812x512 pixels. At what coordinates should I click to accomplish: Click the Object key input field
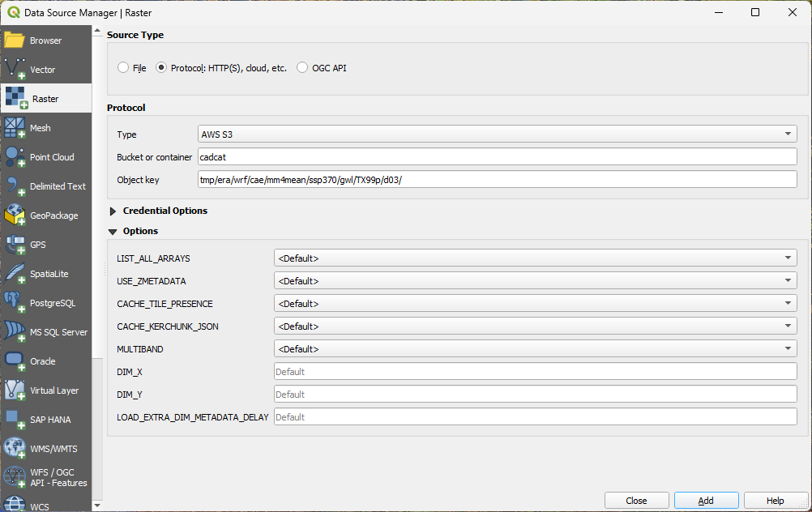(x=497, y=179)
